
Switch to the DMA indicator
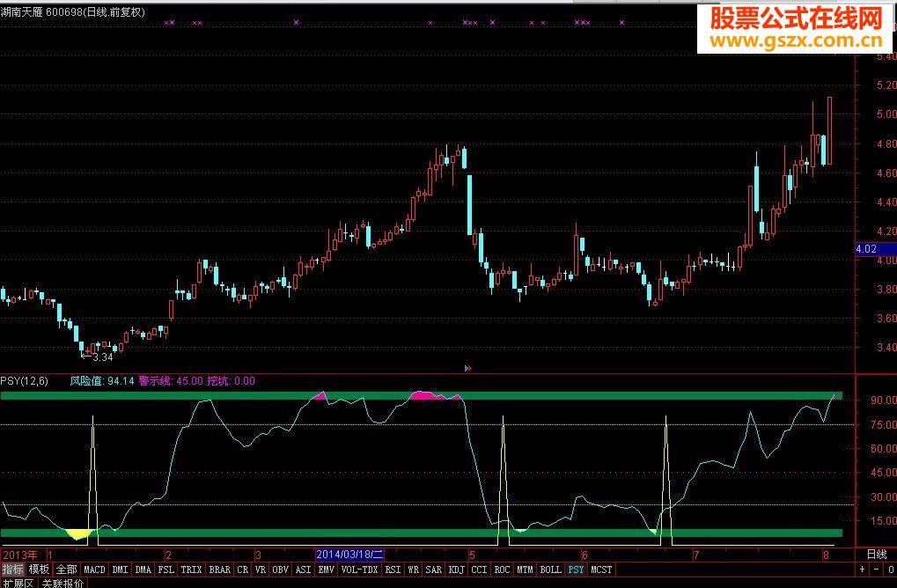143,570
